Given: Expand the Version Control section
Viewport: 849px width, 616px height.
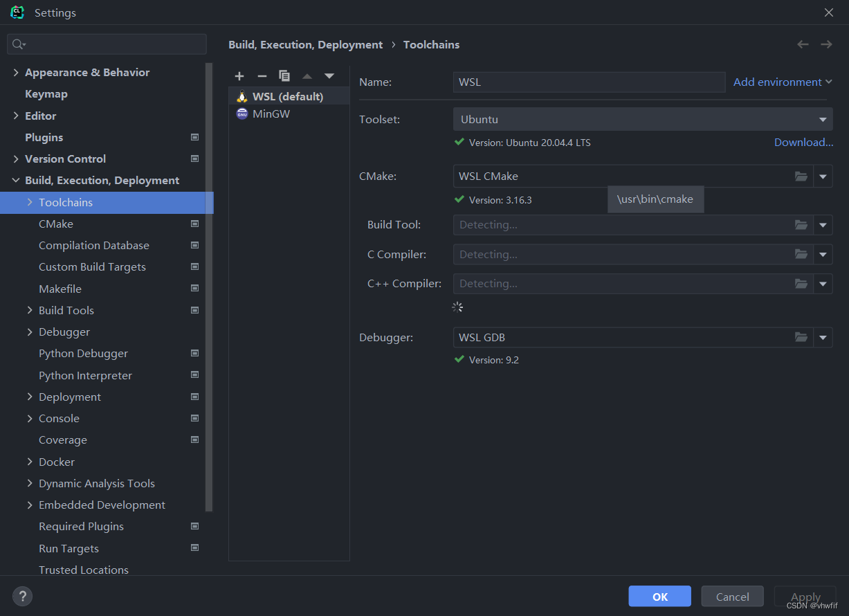Looking at the screenshot, I should [16, 159].
